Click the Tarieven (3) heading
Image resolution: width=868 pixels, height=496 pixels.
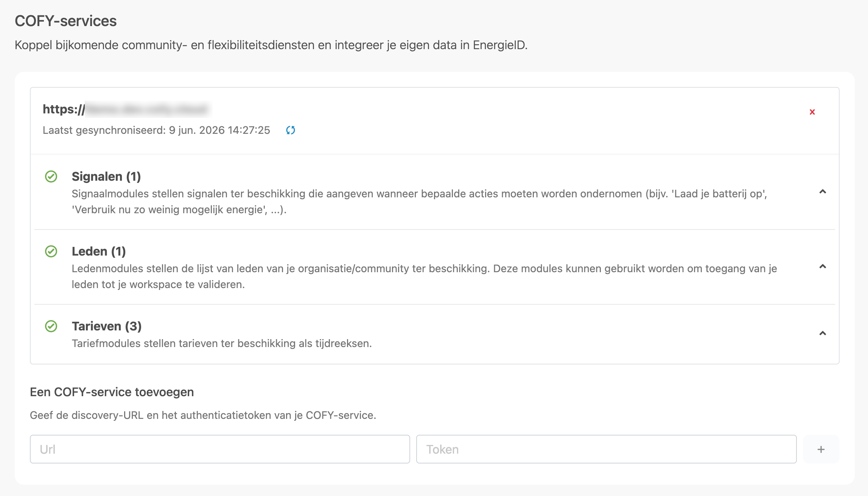tap(107, 326)
